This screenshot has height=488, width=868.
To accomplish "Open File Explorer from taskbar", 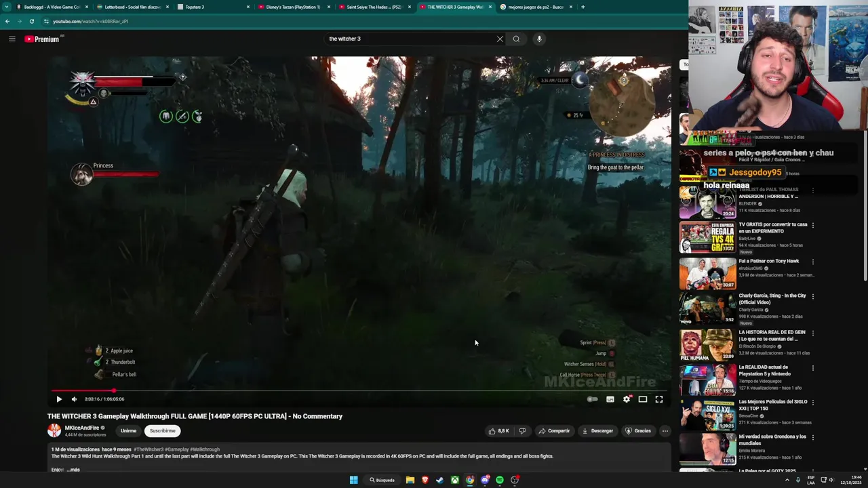I will pyautogui.click(x=410, y=480).
